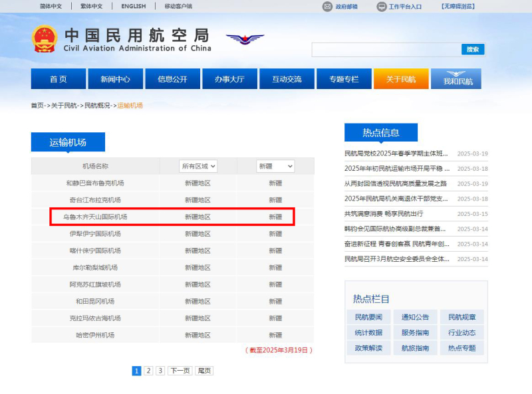Open 关于民航 navigation tab
The width and height of the screenshot is (532, 394).
[x=401, y=79]
